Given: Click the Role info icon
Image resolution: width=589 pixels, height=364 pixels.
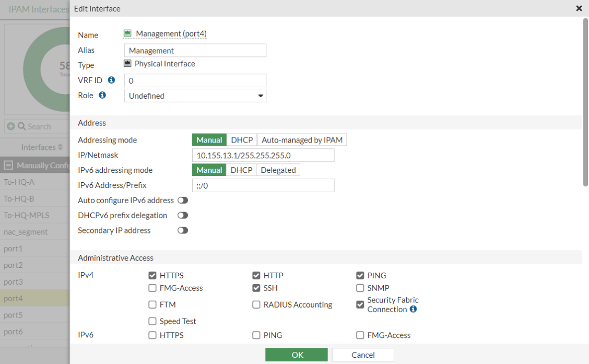Looking at the screenshot, I should 102,96.
